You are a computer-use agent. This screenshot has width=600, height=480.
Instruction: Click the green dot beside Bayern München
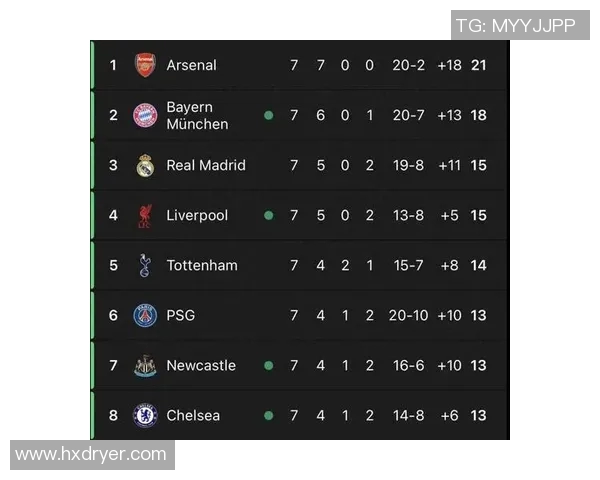click(268, 115)
